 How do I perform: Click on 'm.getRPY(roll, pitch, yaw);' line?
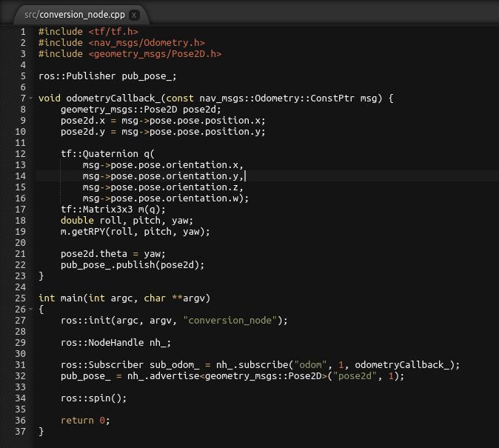(135, 232)
